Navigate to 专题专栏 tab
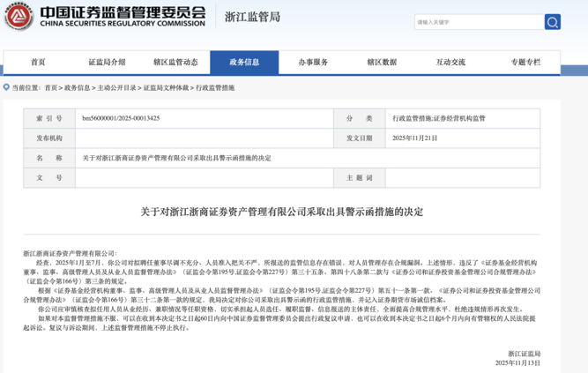Screen dimensions: 588x373 pos(526,63)
